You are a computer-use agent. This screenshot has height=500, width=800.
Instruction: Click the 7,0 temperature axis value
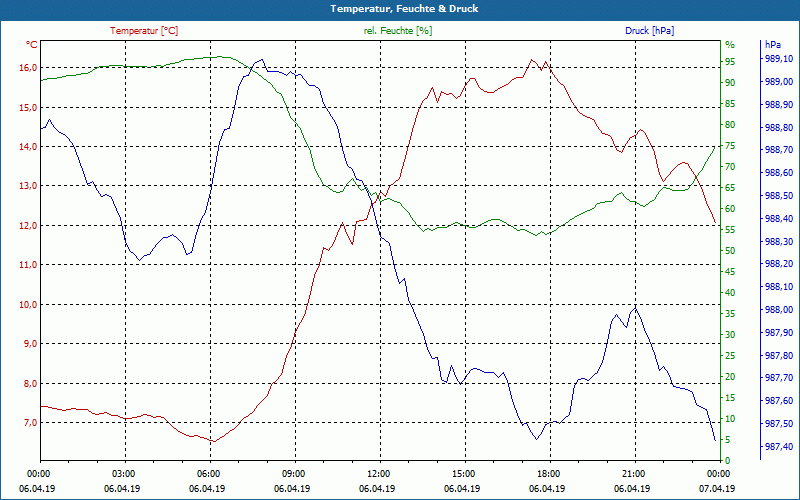tap(30, 423)
